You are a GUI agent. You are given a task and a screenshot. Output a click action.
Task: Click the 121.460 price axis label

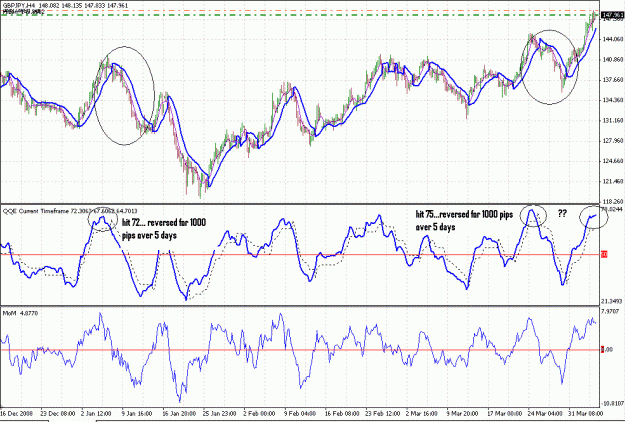[613, 181]
